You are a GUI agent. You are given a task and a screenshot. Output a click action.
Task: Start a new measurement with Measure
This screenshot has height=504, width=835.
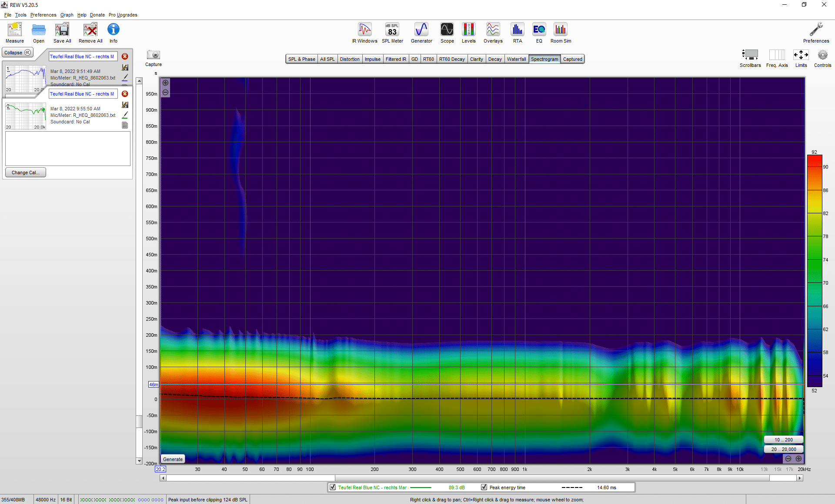(15, 33)
